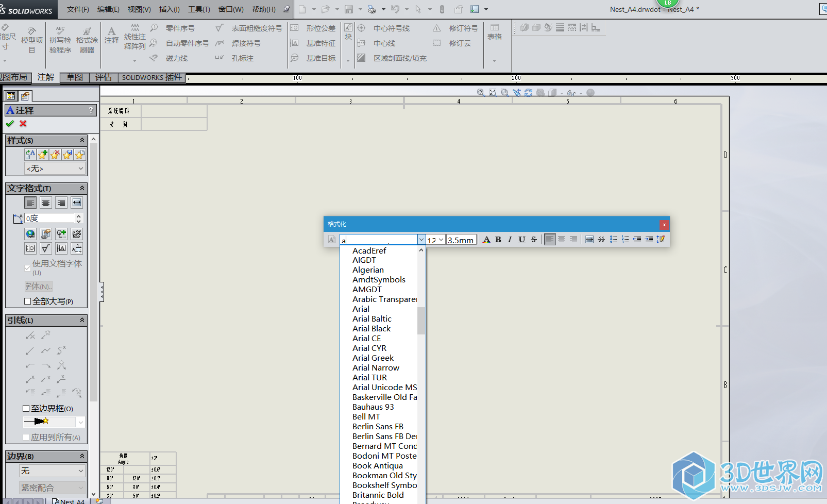Open the 文件(F) menu
This screenshot has height=504, width=827.
(x=78, y=9)
